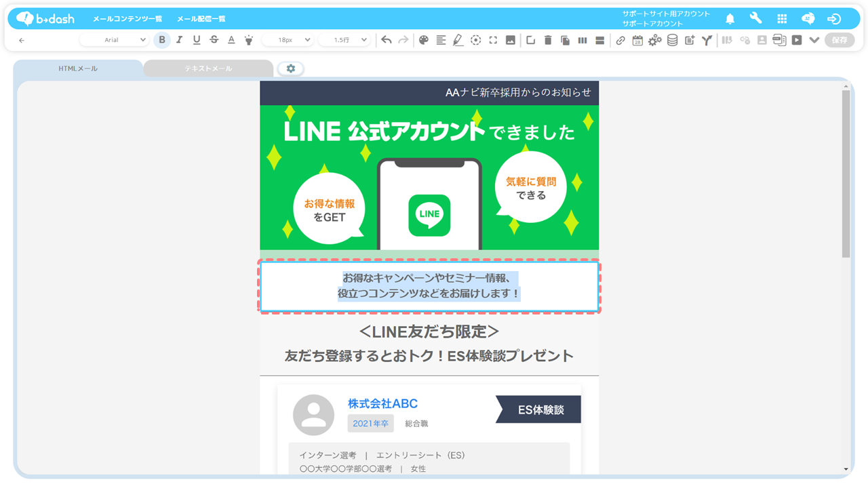Toggle strikethrough formatting
The image size is (868, 488).
(x=214, y=40)
